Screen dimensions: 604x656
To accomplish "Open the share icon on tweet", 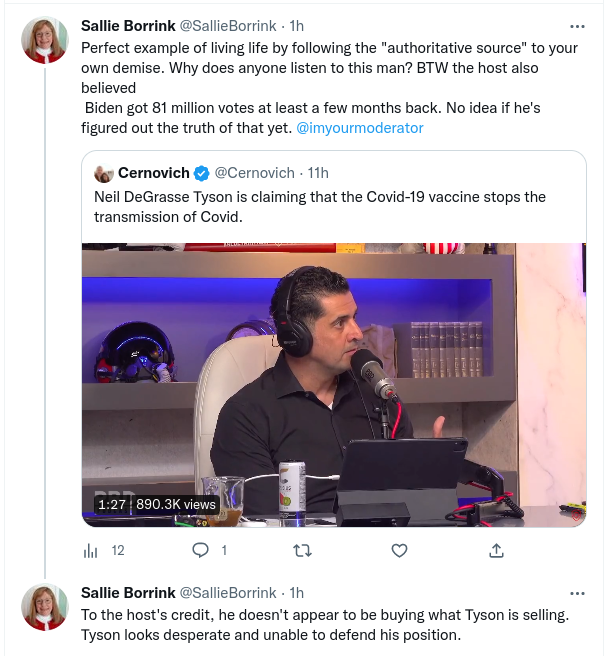I will click(496, 550).
